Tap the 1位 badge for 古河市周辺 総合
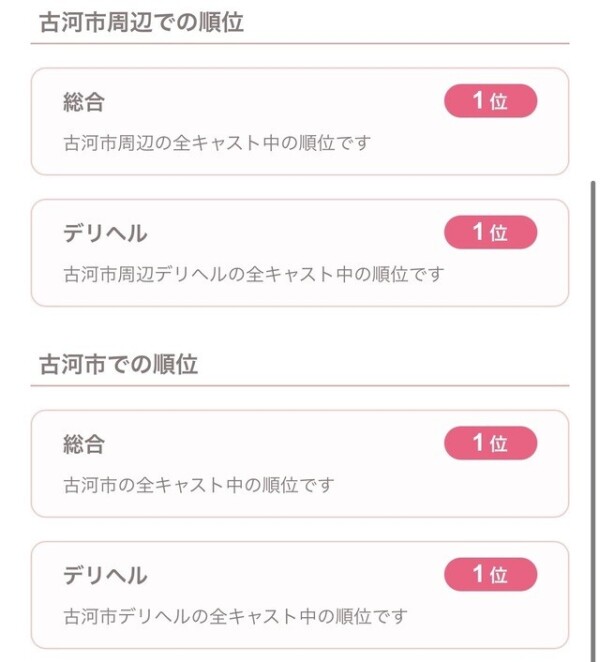 [490, 102]
